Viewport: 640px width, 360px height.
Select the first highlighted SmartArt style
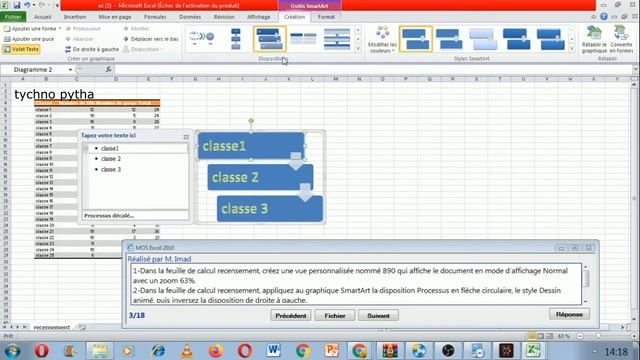[x=416, y=39]
